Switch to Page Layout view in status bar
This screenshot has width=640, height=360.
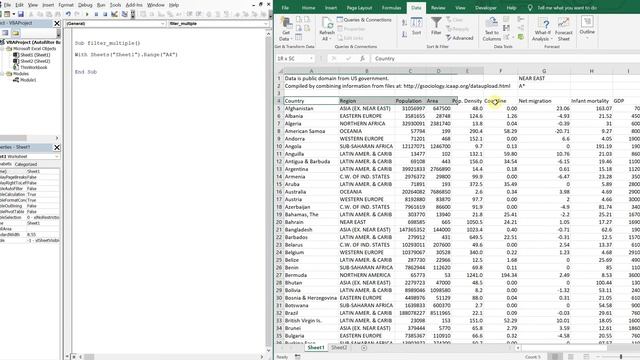pyautogui.click(x=571, y=357)
